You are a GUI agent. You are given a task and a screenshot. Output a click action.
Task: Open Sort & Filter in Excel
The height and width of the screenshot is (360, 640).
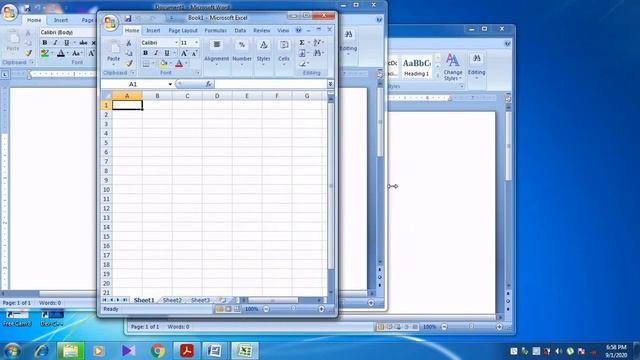[317, 42]
